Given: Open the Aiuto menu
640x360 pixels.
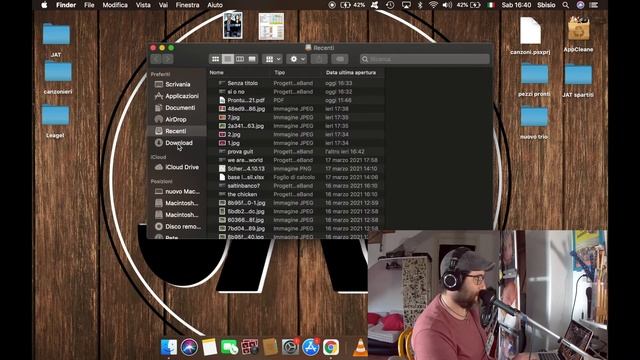Looking at the screenshot, I should tap(215, 5).
